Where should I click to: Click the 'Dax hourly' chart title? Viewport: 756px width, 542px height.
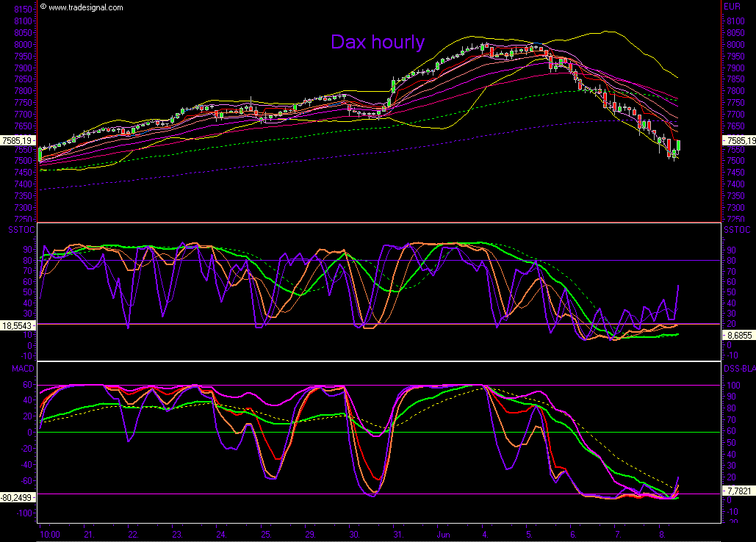(x=377, y=42)
